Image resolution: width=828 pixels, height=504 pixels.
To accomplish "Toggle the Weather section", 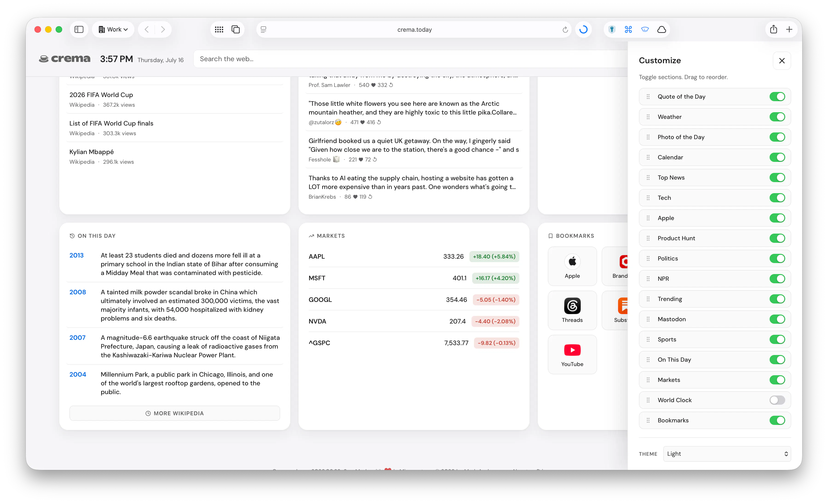I will 777,117.
